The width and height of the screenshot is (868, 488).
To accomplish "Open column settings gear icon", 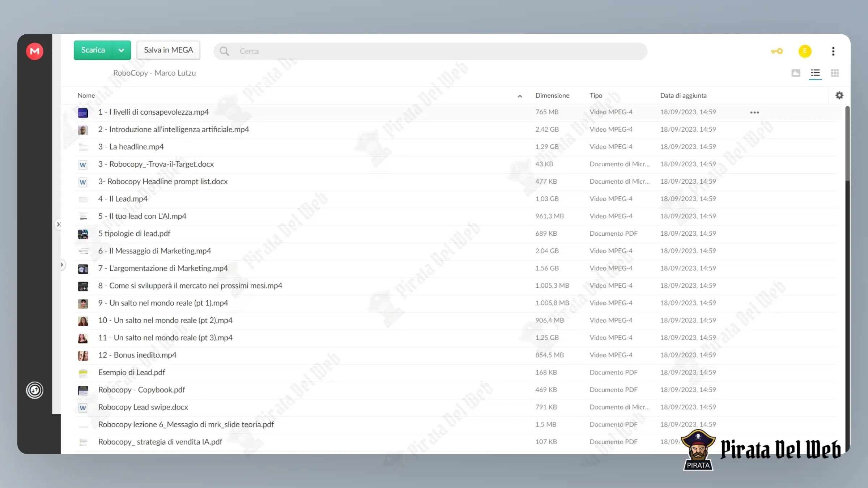I will coord(839,95).
